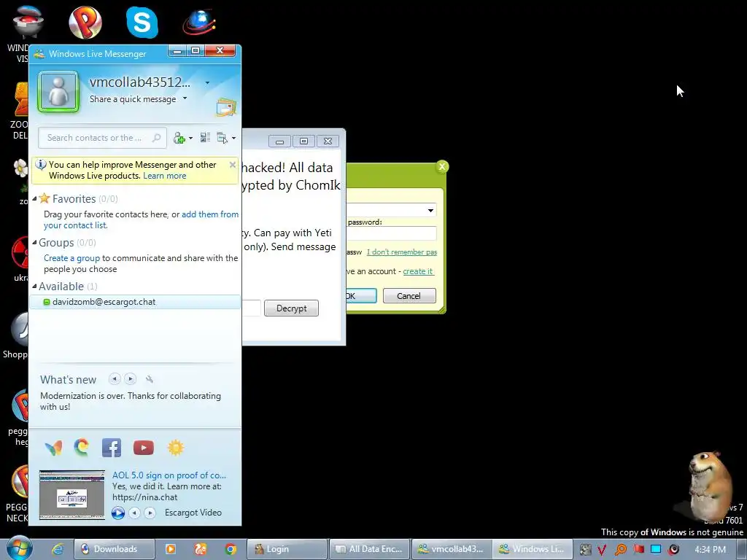Collapse the Favorites section

coord(34,198)
